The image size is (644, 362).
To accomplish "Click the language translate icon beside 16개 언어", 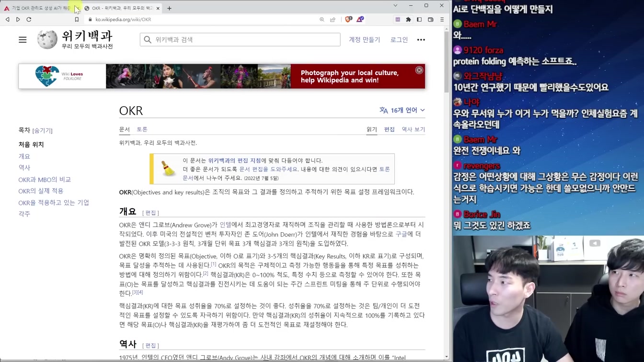I will (x=384, y=110).
